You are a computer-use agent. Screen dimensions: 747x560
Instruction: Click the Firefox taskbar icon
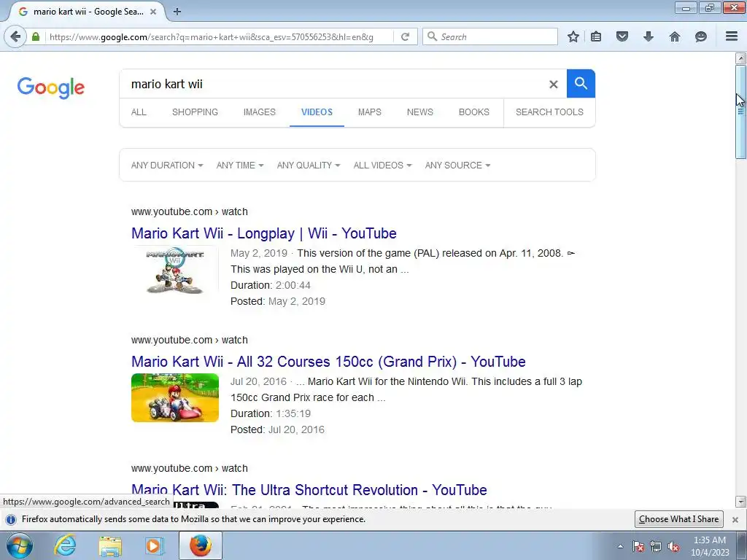pyautogui.click(x=201, y=545)
